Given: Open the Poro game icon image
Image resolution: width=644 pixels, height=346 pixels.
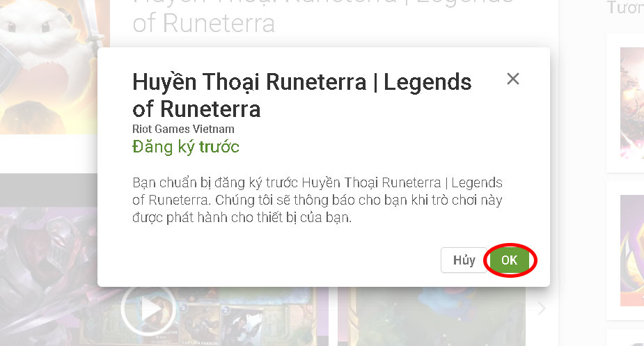Looking at the screenshot, I should click(54, 67).
